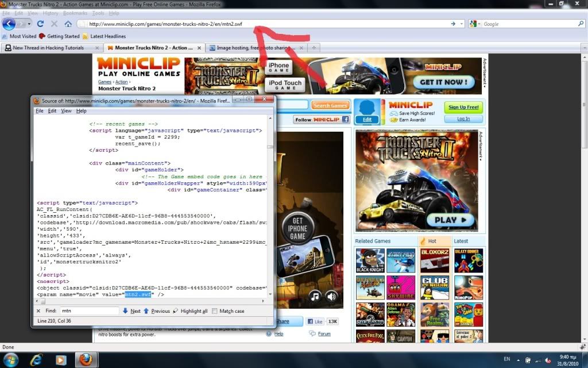Viewport: 588px width, 368px height.
Task: Open Help menu in source window
Action: pos(81,111)
